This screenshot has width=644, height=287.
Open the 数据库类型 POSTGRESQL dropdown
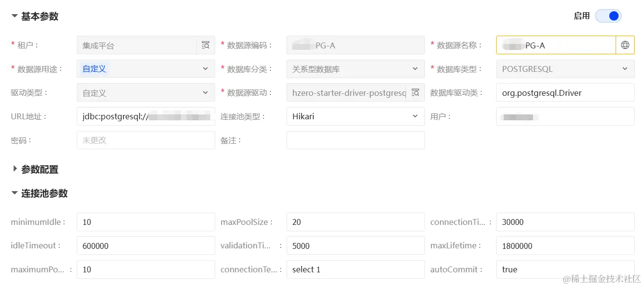coord(565,69)
